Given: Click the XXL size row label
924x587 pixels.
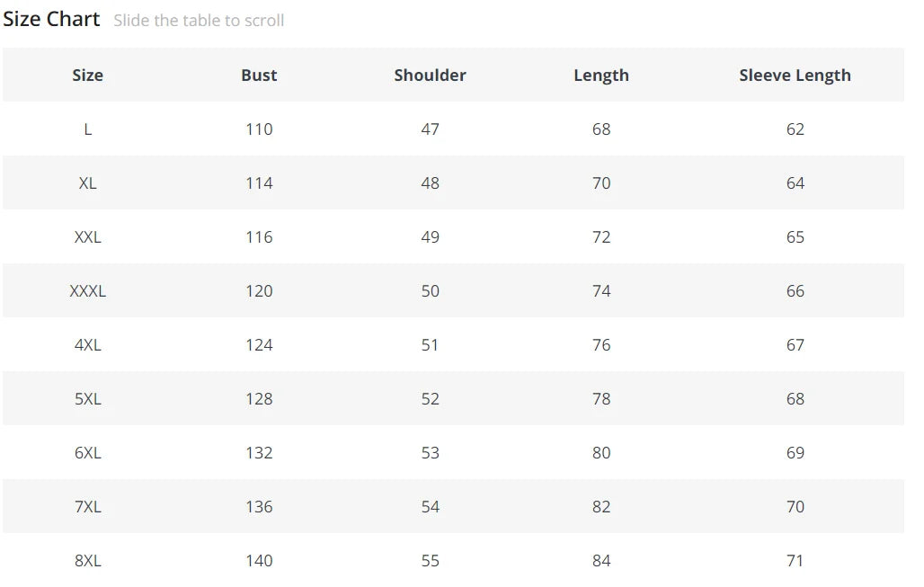Looking at the screenshot, I should pos(87,237).
